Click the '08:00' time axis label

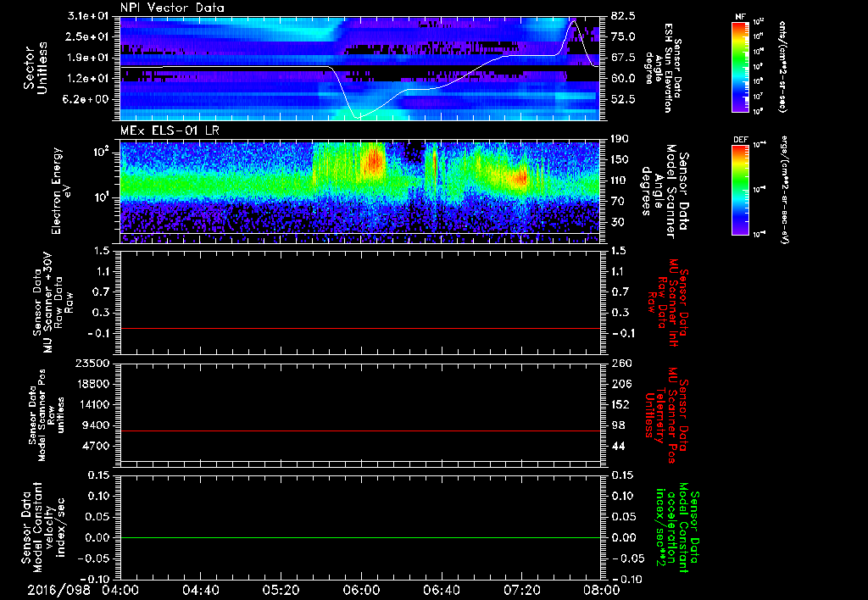601,590
